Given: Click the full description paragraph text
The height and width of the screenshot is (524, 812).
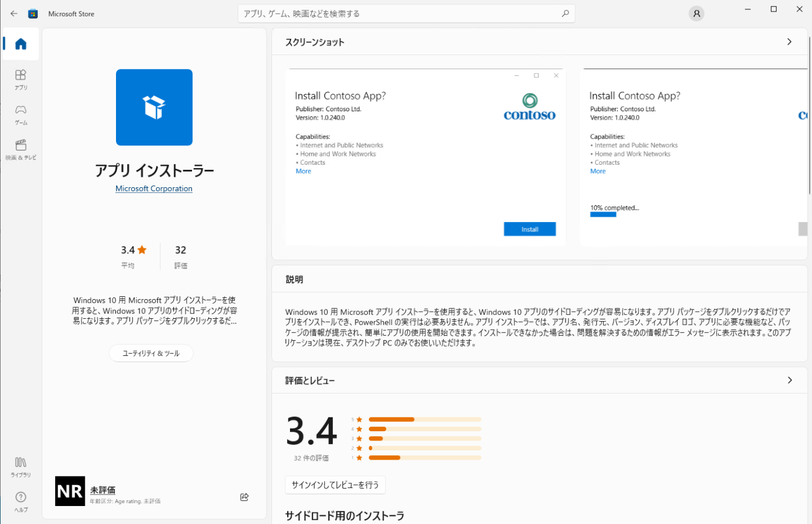Looking at the screenshot, I should (538, 327).
